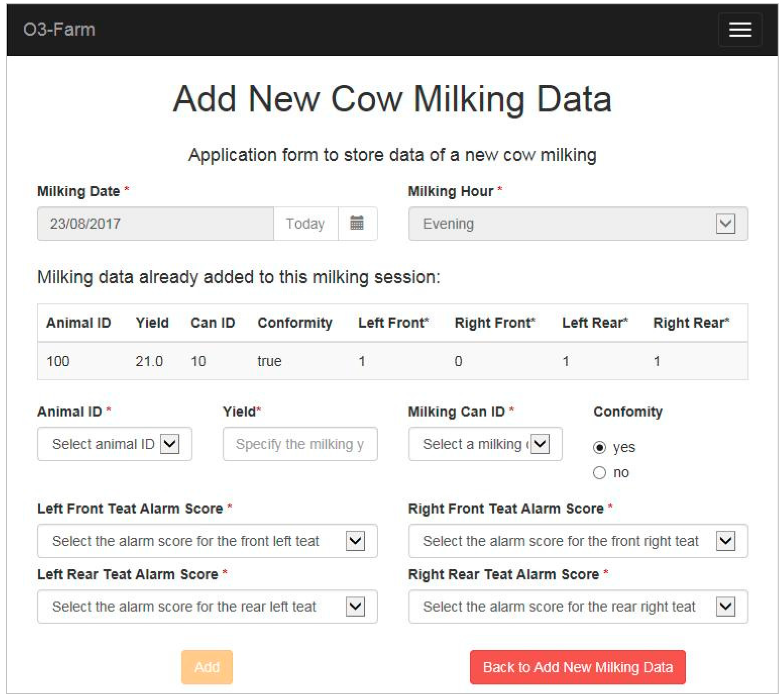Click the calendar date picker icon
This screenshot has width=784, height=700.
pos(357,223)
